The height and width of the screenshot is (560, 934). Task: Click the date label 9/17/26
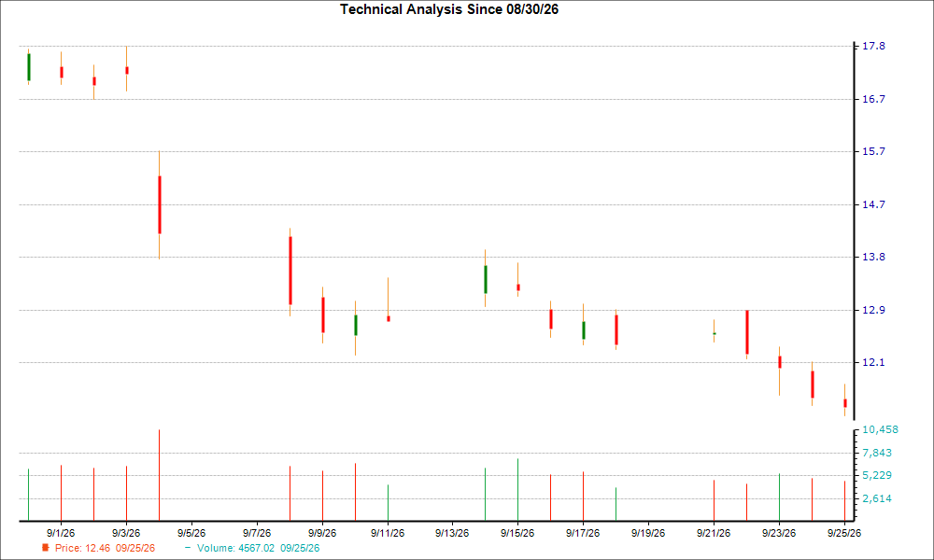click(x=583, y=533)
